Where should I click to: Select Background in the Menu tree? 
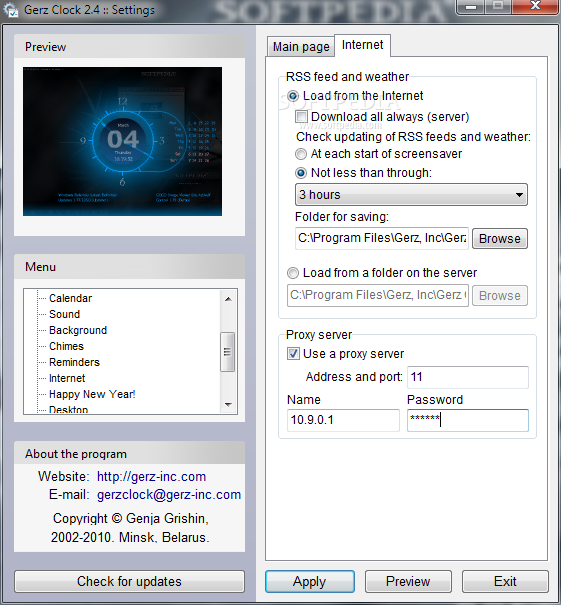(78, 330)
